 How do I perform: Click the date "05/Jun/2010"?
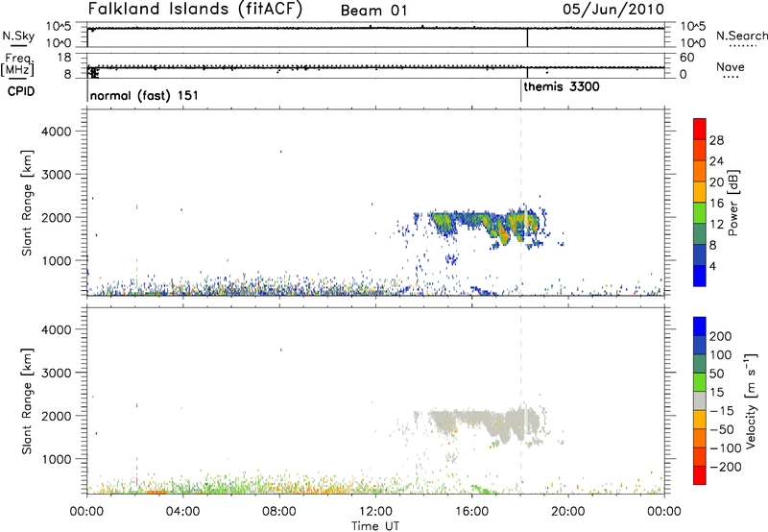click(613, 9)
